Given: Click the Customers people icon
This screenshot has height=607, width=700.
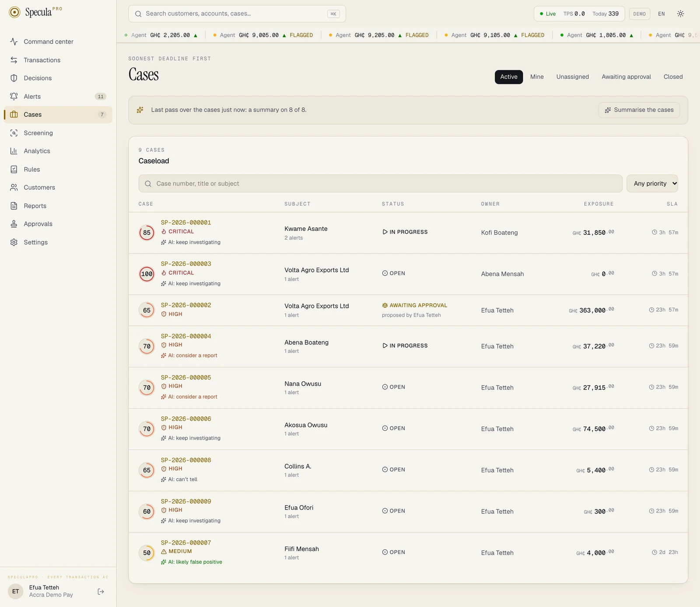Looking at the screenshot, I should pyautogui.click(x=14, y=187).
